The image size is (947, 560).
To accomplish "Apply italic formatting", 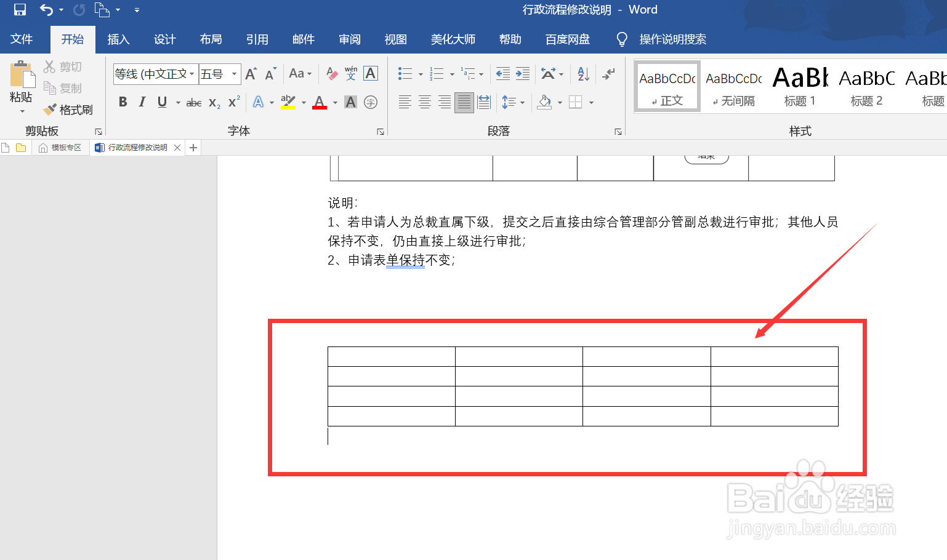I will 142,102.
